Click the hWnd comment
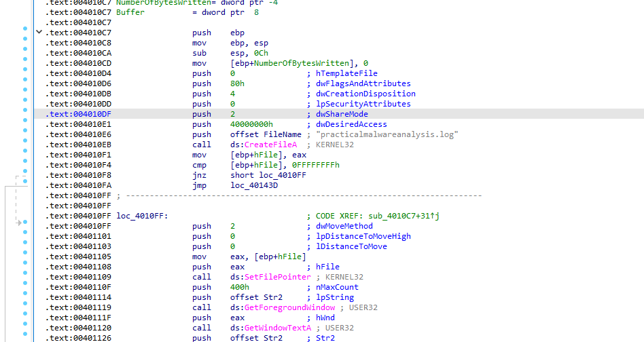This screenshot has width=644, height=342. pyautogui.click(x=325, y=318)
